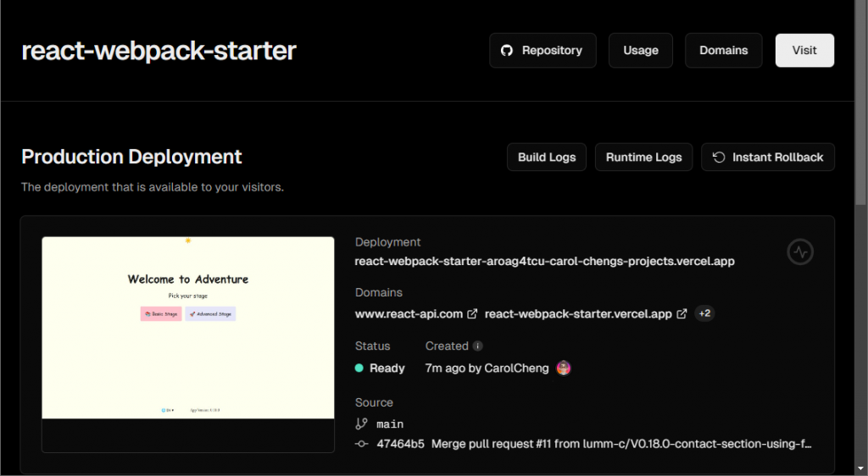Click external link icon next to www.react-api.com
Screen dimensions: 868x476
472,313
